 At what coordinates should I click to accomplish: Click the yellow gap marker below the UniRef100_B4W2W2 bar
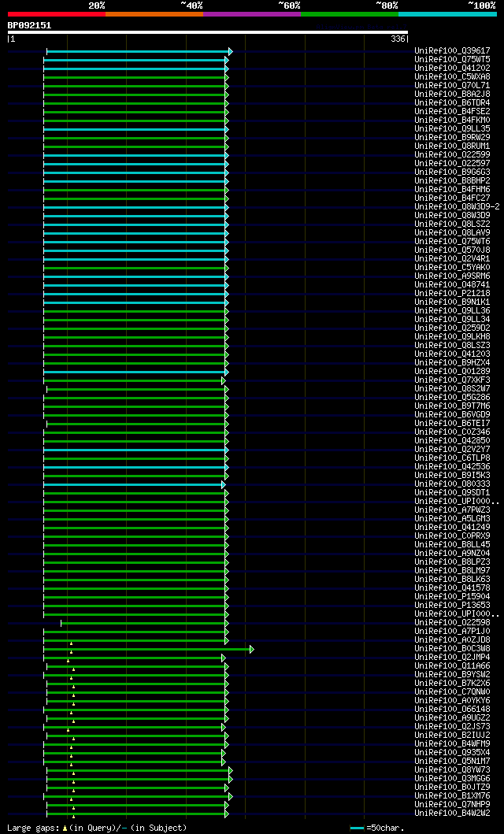[73, 816]
